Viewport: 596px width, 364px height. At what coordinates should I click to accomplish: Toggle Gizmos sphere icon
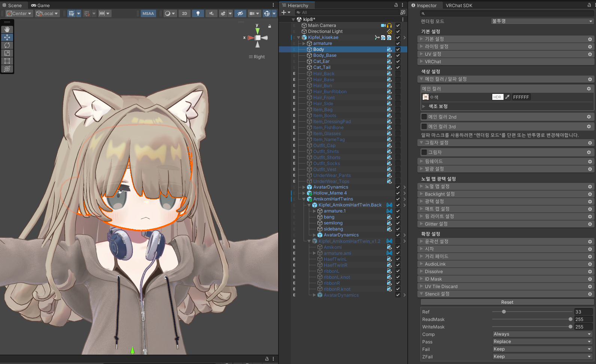coord(267,13)
